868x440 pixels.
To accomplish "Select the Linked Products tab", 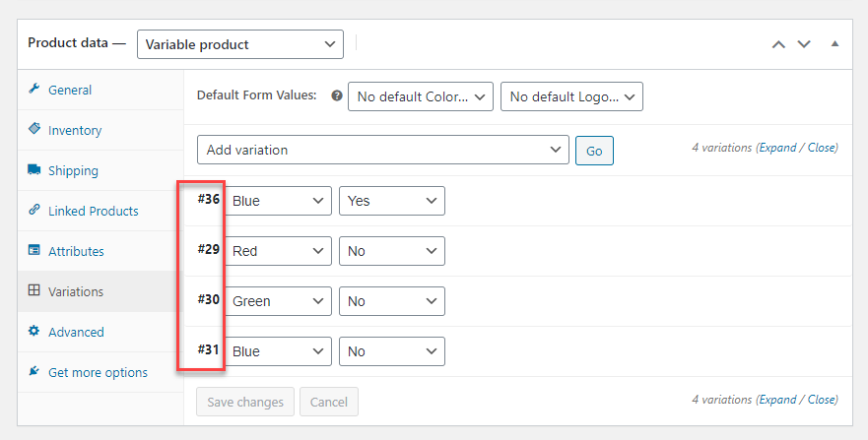I will tap(100, 211).
